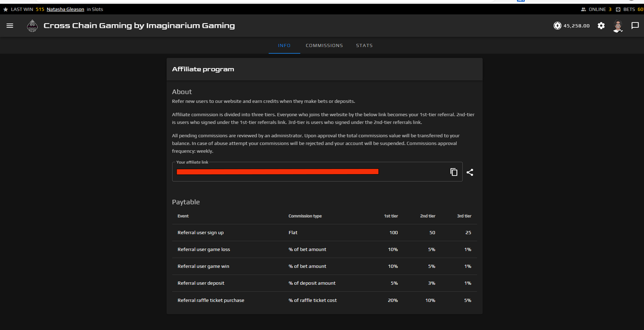Click the Flat commission type cell
The width and height of the screenshot is (644, 330).
292,233
